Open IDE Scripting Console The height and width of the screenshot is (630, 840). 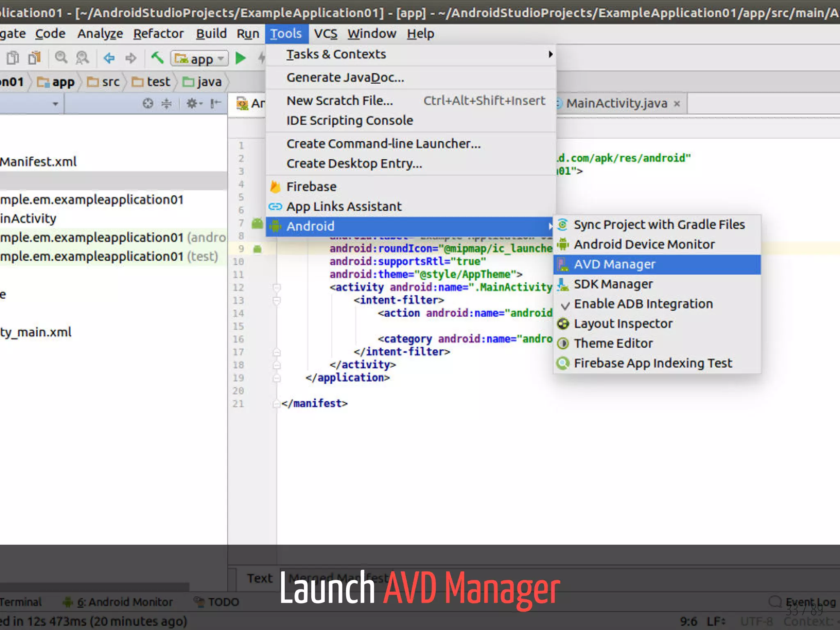[x=411, y=121]
